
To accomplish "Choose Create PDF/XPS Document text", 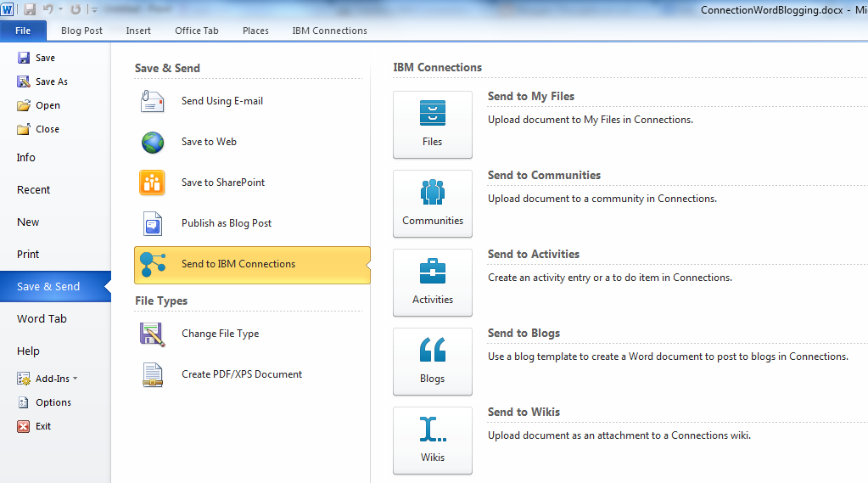I will click(x=242, y=374).
